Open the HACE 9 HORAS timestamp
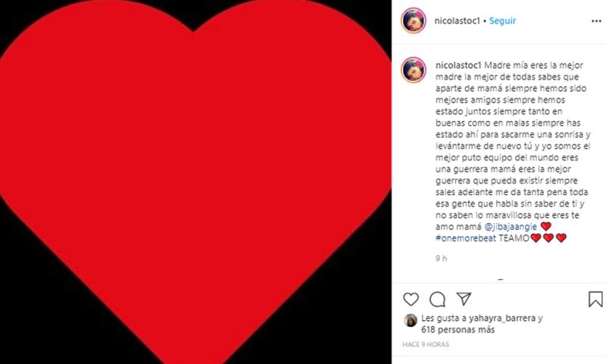 tap(426, 344)
